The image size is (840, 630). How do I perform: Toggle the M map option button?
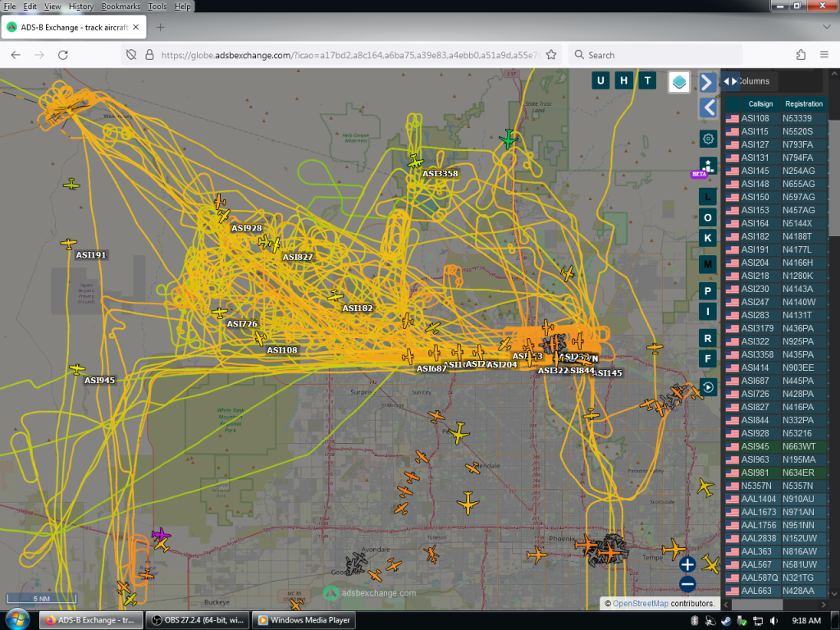click(708, 264)
